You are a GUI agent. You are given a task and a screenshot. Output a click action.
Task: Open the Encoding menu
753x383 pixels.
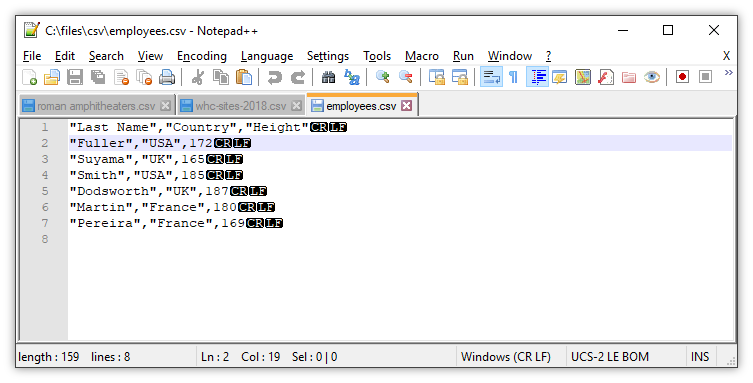coord(202,56)
